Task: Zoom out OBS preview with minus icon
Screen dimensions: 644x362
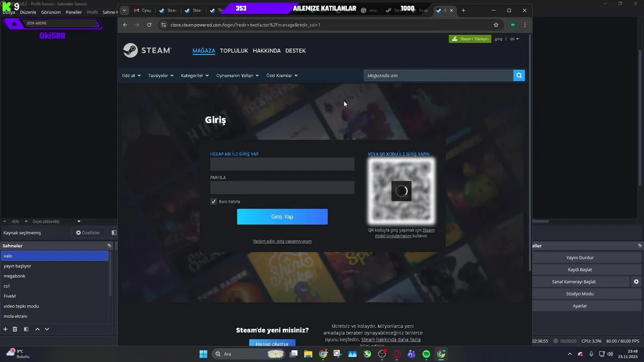Action: 5,221
